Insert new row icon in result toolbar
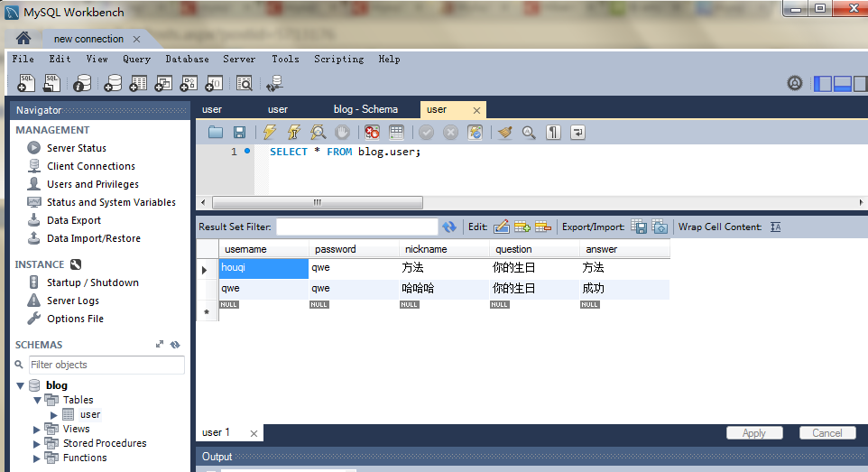 [522, 227]
